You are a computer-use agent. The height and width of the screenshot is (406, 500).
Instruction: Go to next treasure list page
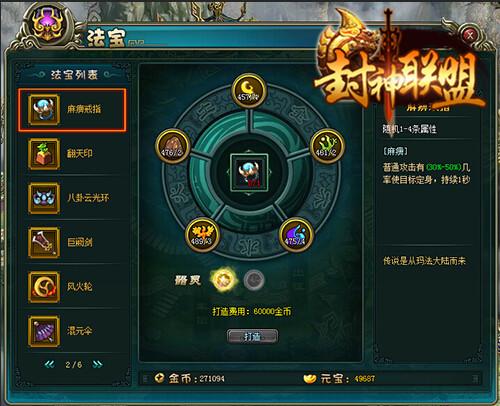tap(97, 364)
